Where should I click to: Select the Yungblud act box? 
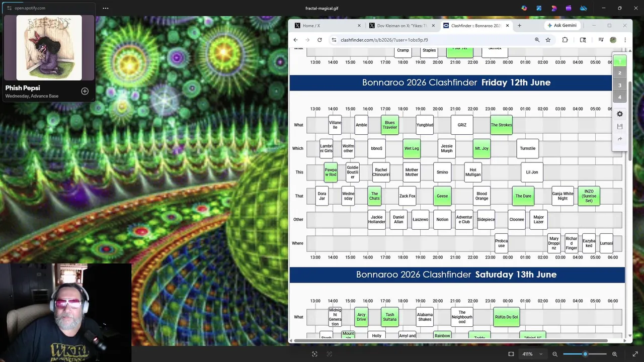tap(425, 125)
